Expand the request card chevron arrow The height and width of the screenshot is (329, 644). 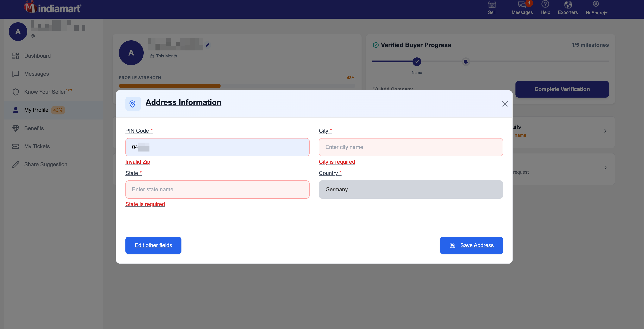click(x=605, y=168)
